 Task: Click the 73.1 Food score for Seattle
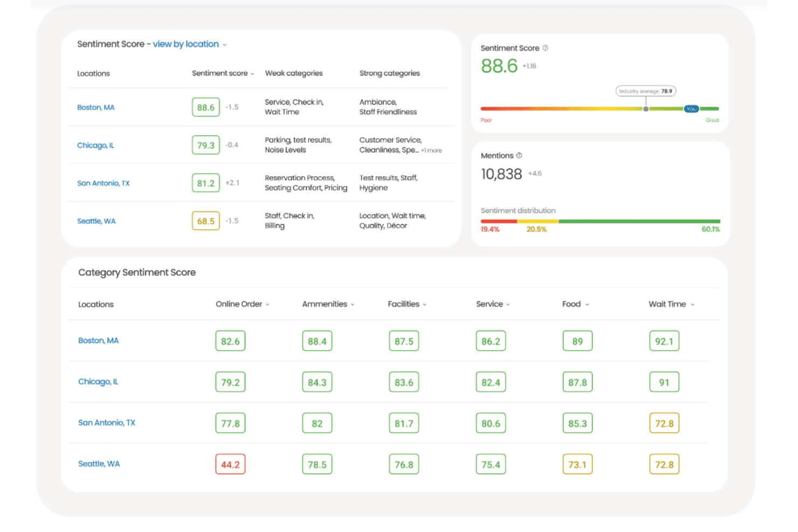click(577, 464)
